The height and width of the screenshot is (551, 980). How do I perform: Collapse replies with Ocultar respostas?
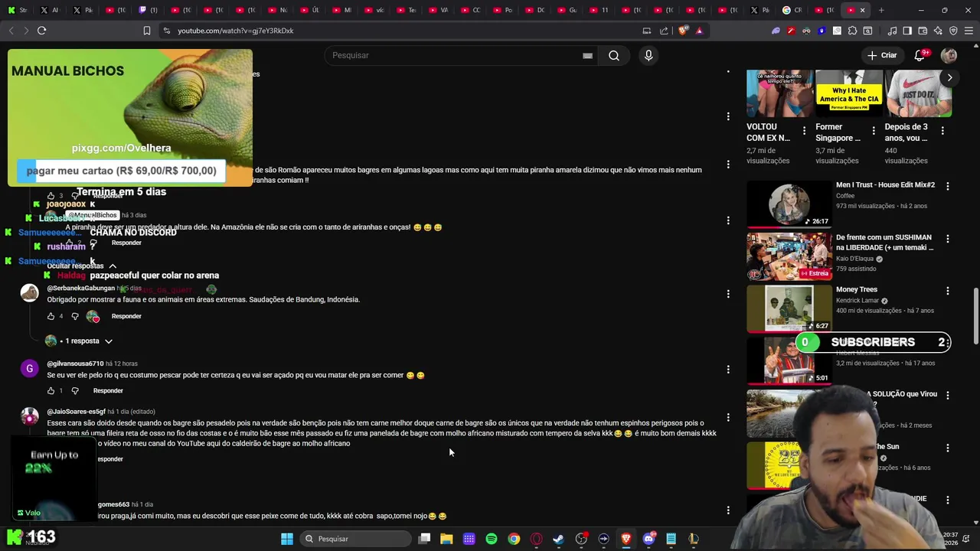(82, 266)
